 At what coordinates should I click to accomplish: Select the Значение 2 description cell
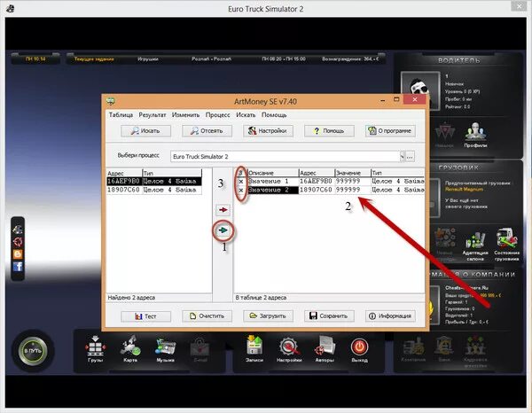click(x=273, y=190)
